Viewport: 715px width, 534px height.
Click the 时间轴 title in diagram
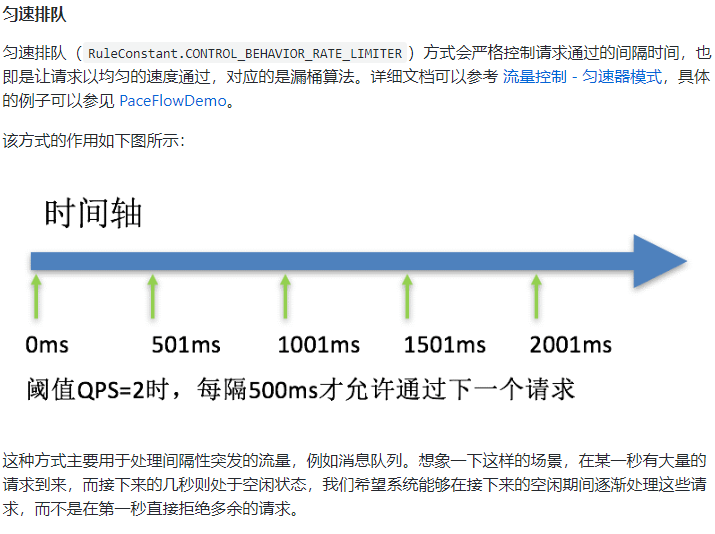(x=93, y=213)
